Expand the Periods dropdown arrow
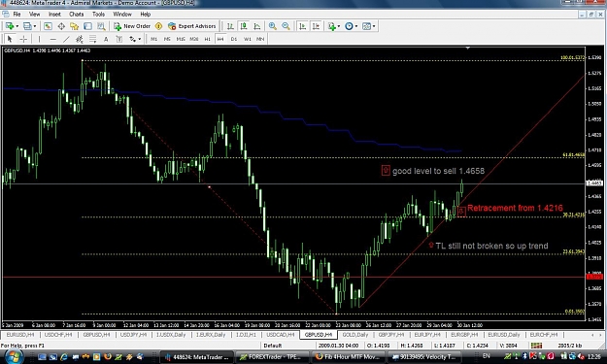The image size is (607, 364). [x=356, y=26]
